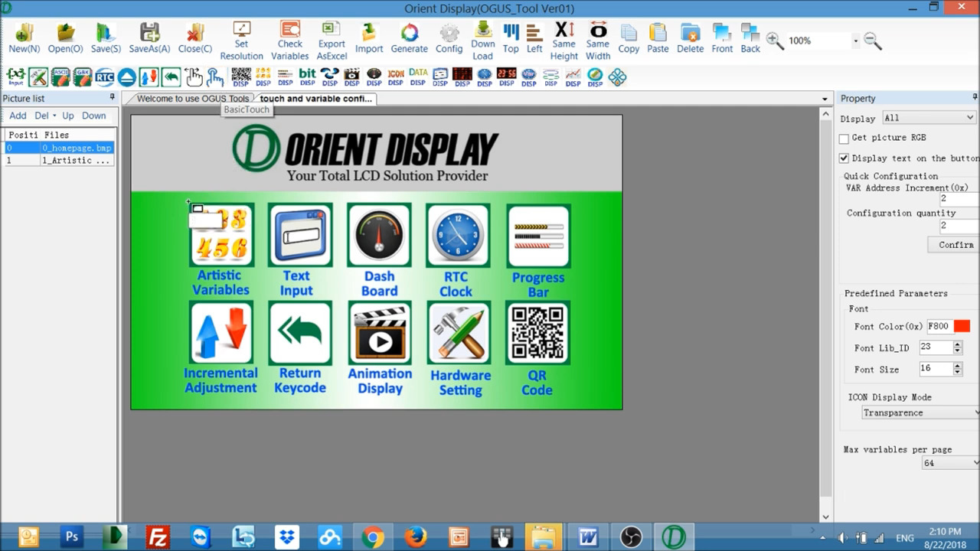Select the 23:56 digital clock DISP tool
This screenshot has width=980, height=551.
coord(506,77)
